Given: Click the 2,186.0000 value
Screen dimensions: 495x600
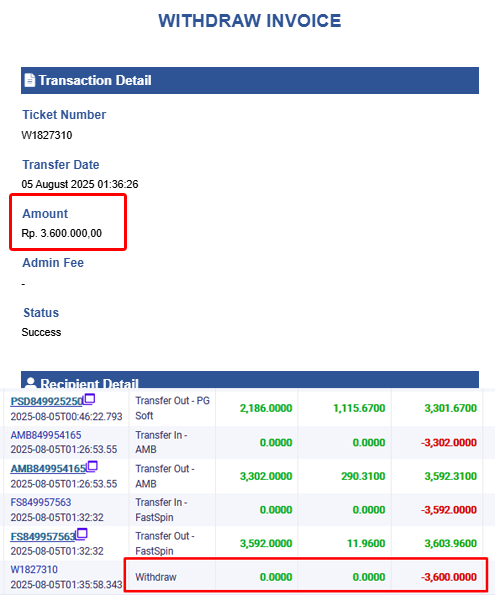Looking at the screenshot, I should click(x=266, y=408).
